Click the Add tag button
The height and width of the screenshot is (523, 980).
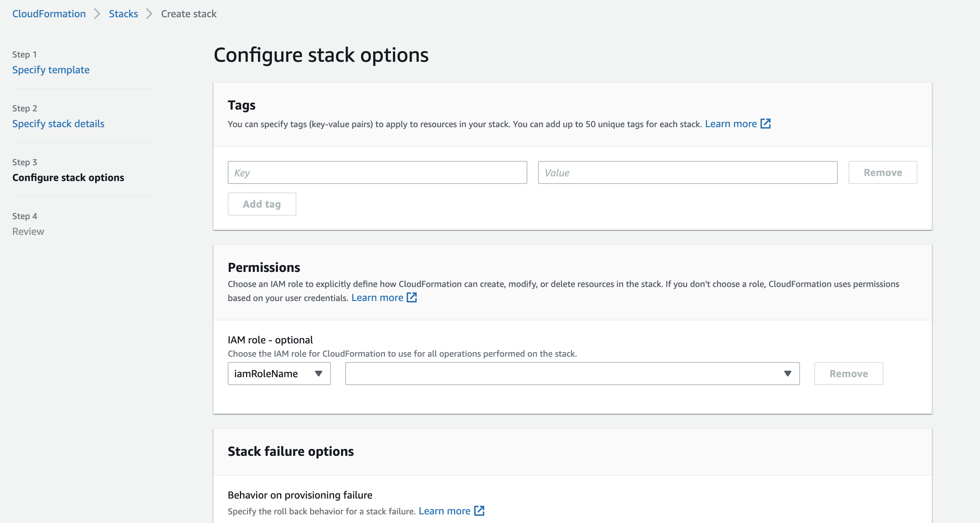point(262,204)
